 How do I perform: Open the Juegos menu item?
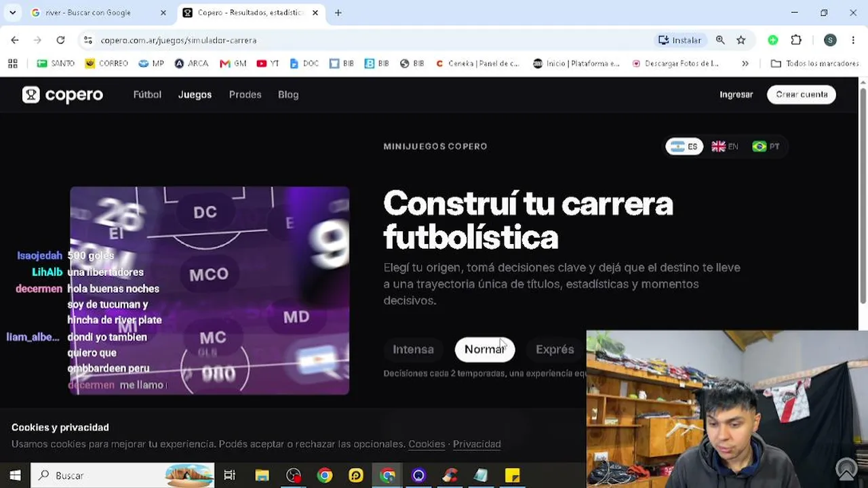point(195,95)
